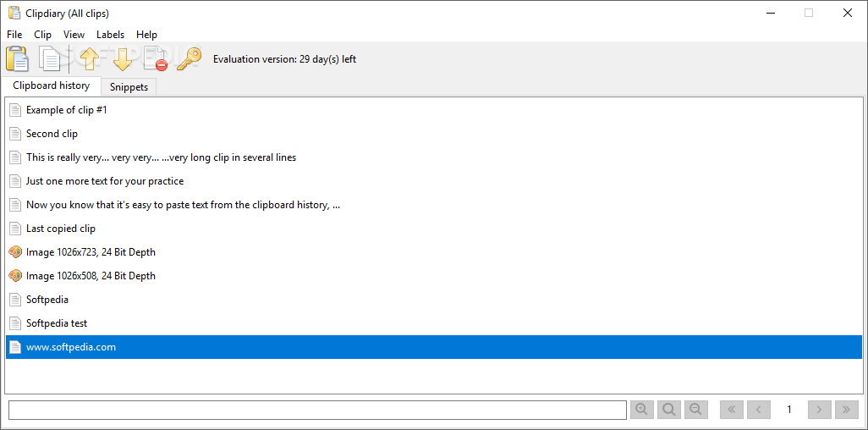Image resolution: width=868 pixels, height=430 pixels.
Task: Move clip down with yellow down arrow
Action: coord(123,58)
